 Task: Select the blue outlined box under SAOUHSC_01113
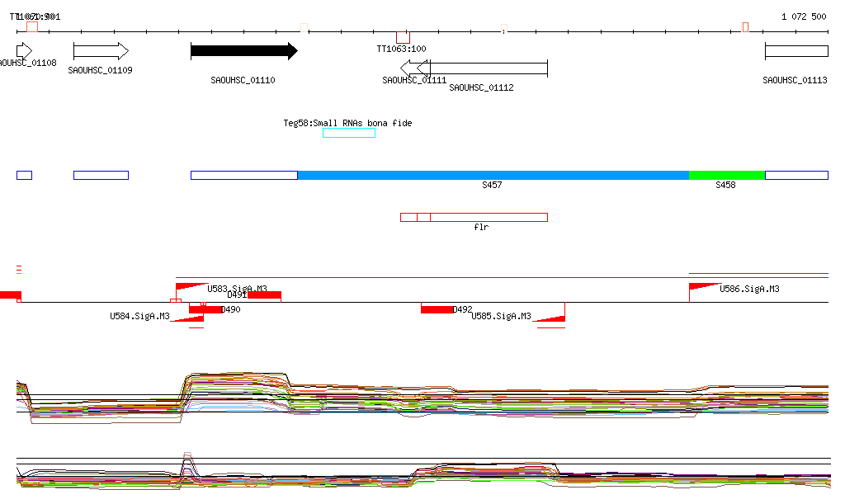[796, 175]
